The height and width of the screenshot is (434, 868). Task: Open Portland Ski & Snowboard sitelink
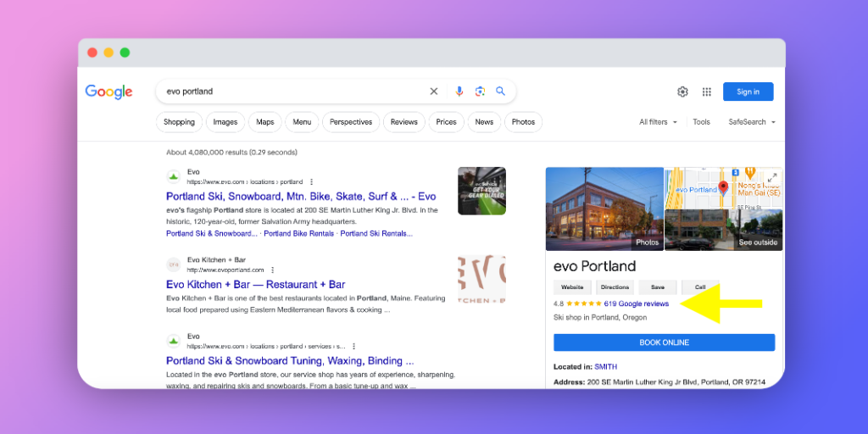[211, 234]
